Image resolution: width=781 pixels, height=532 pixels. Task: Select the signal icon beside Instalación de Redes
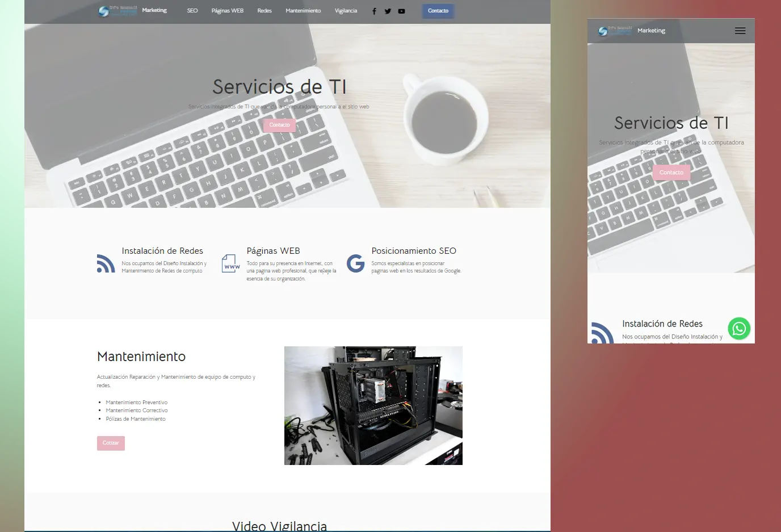106,263
